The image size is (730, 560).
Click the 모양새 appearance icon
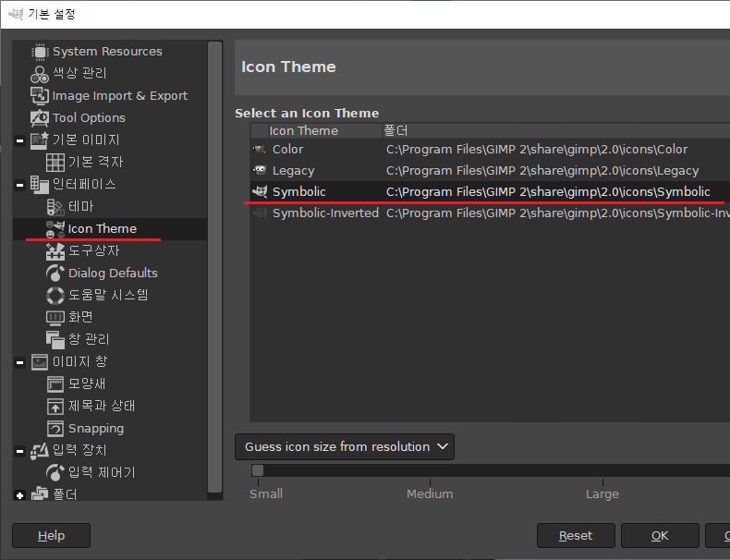point(55,384)
